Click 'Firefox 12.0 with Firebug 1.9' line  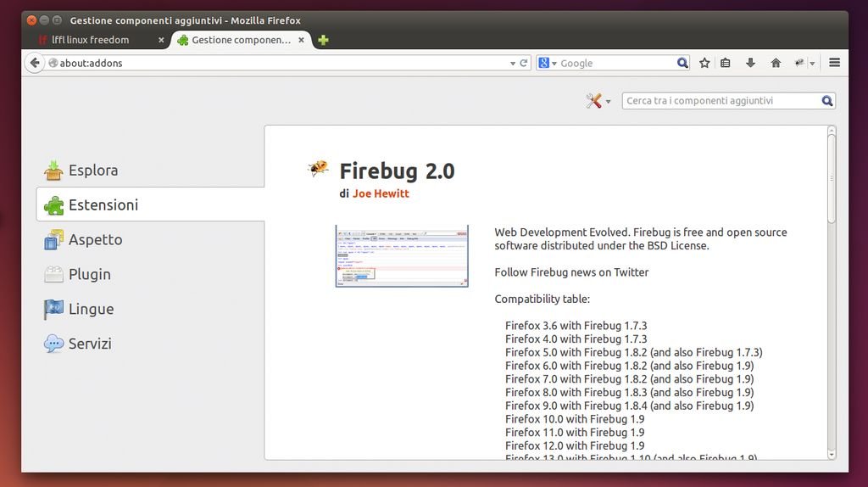tap(575, 445)
